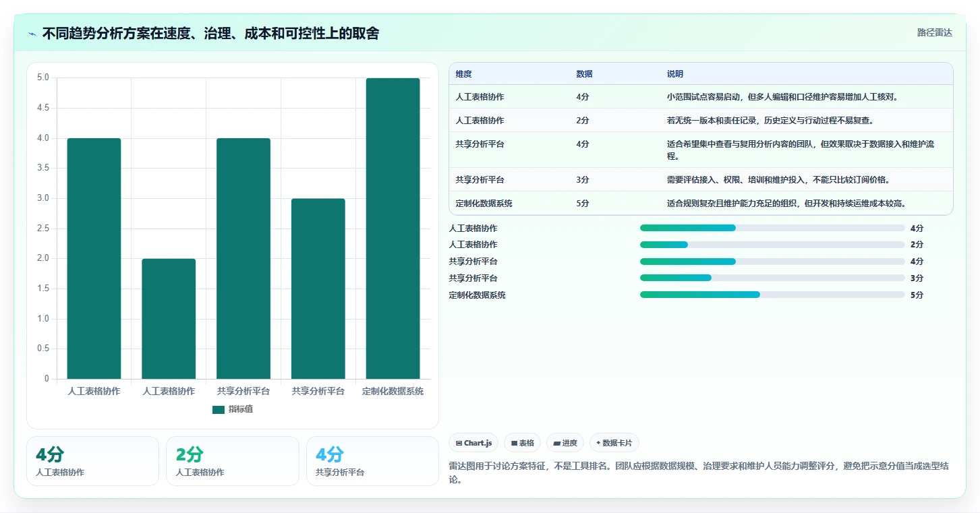Viewport: 980px width, 513px height.
Task: Click the 2.5 tick on the y-axis
Action: [x=43, y=229]
